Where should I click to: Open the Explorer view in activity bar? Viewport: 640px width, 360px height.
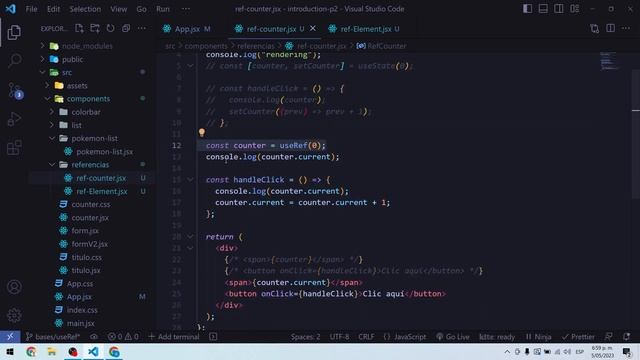point(14,32)
